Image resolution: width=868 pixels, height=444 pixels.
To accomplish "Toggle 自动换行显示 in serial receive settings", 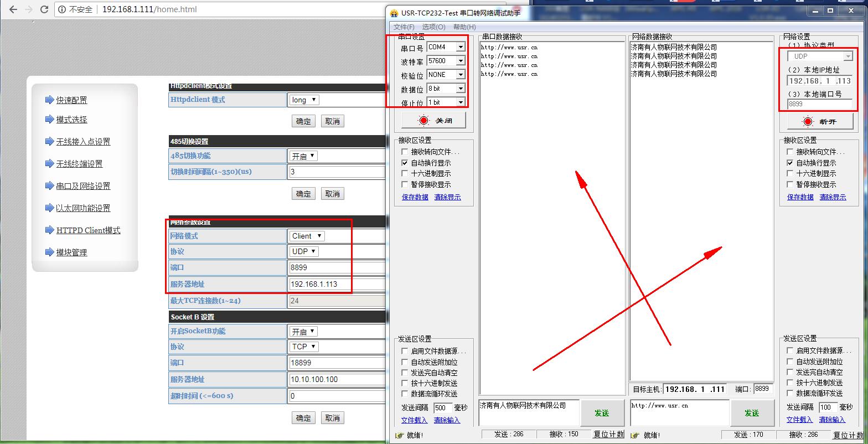I will [405, 163].
